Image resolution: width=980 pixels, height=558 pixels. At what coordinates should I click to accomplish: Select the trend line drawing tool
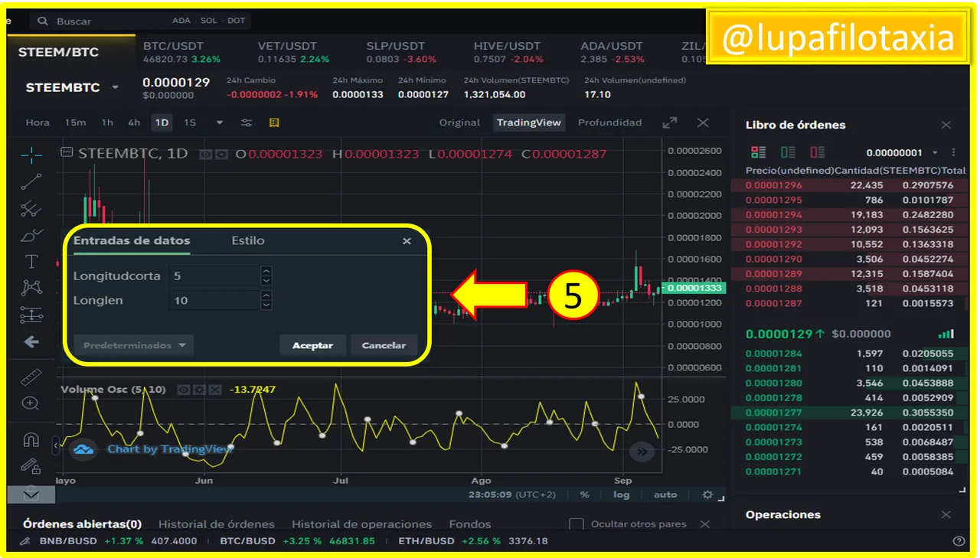tap(31, 181)
